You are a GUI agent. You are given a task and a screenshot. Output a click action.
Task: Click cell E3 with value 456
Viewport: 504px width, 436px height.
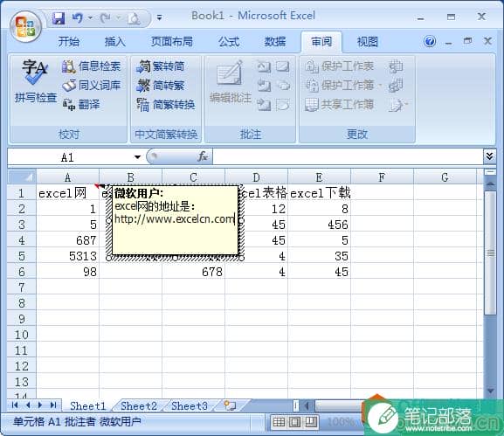click(x=319, y=225)
